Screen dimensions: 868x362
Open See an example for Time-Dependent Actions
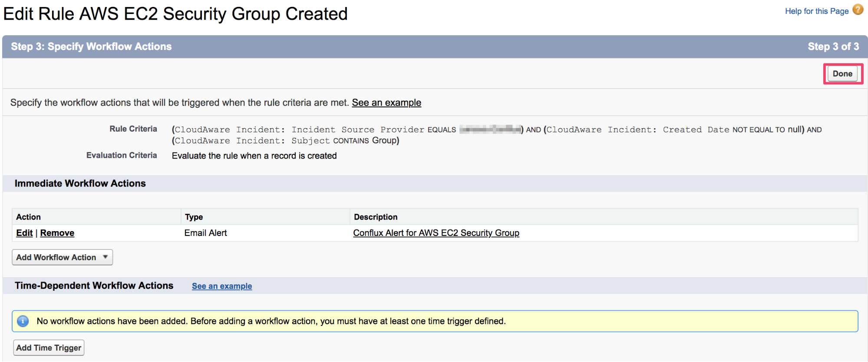pos(221,286)
